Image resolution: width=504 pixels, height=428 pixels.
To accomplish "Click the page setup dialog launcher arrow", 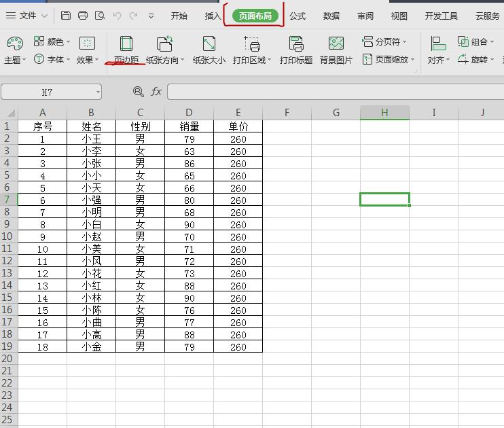I will [x=415, y=71].
